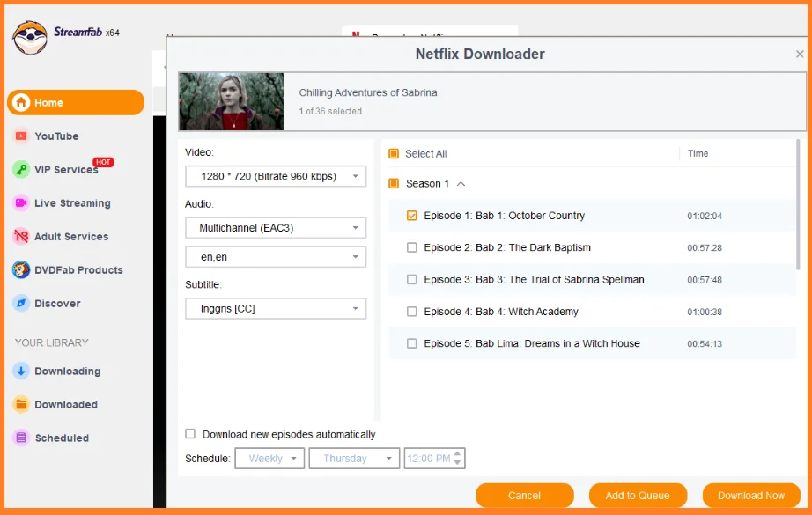The width and height of the screenshot is (812, 515).
Task: Click the 01:00:38 duration value
Action: pyautogui.click(x=705, y=313)
